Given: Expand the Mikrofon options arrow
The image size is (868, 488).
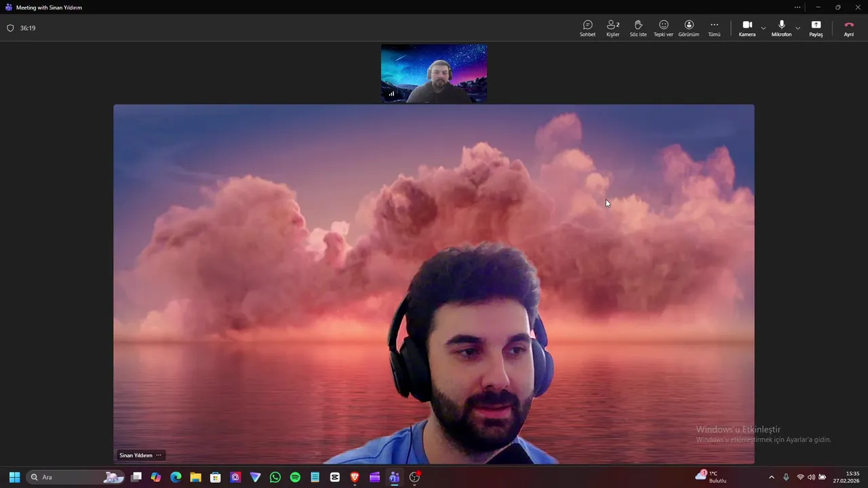Looking at the screenshot, I should pos(798,28).
